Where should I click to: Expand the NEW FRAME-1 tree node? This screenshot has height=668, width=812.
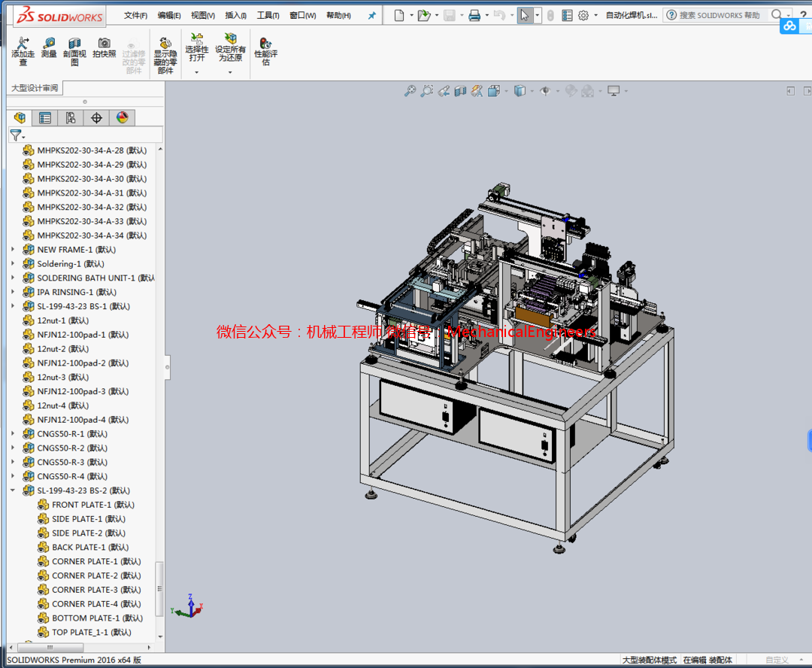[12, 249]
